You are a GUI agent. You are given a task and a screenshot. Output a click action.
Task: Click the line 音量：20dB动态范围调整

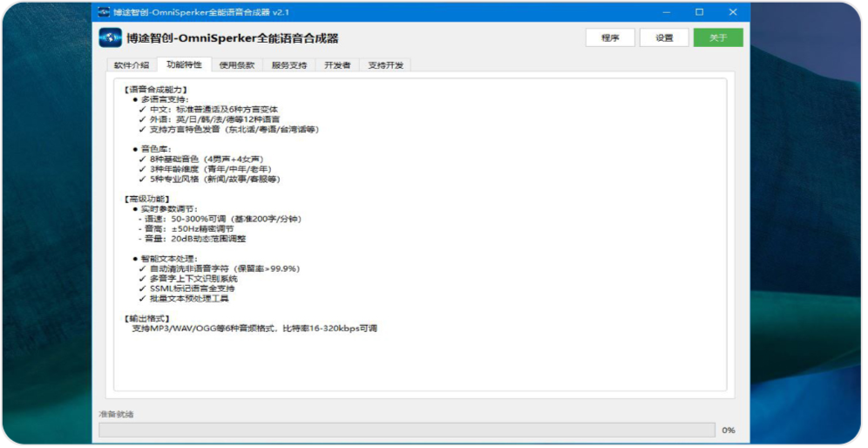point(192,239)
